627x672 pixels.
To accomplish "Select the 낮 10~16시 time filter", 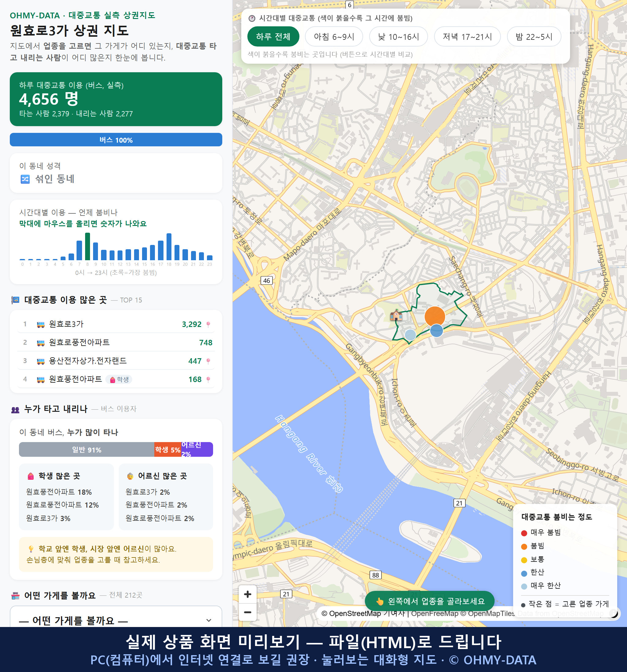I will [x=399, y=36].
